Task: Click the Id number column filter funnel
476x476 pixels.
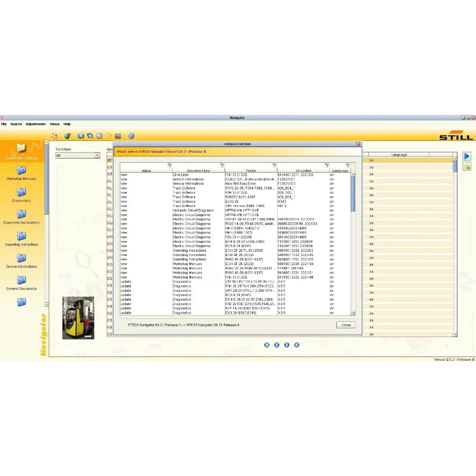Action: 327,166
